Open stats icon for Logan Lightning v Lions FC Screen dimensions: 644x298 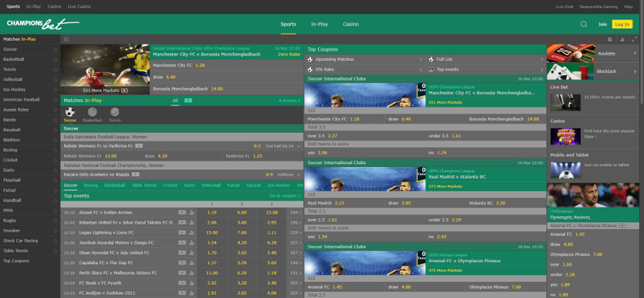pos(191,232)
